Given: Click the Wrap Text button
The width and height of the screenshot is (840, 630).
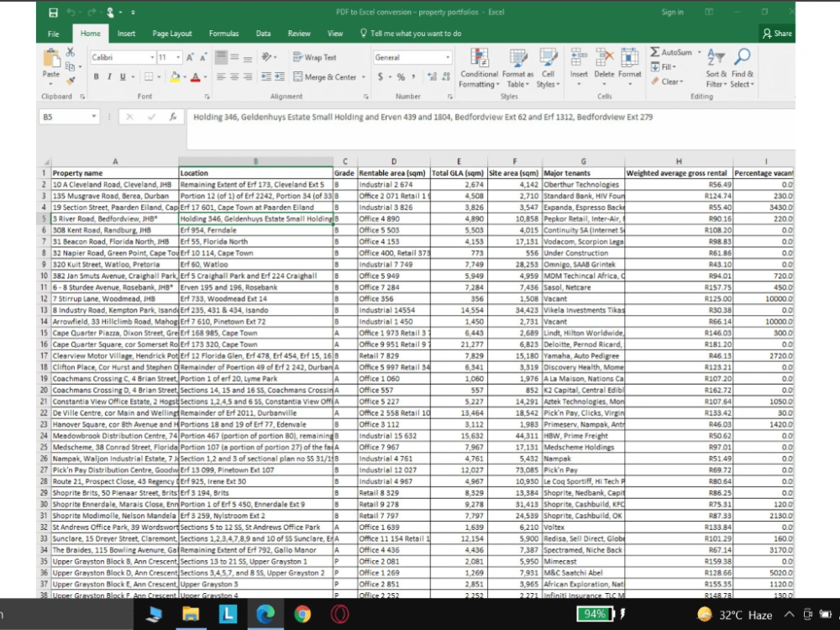Looking at the screenshot, I should 315,57.
